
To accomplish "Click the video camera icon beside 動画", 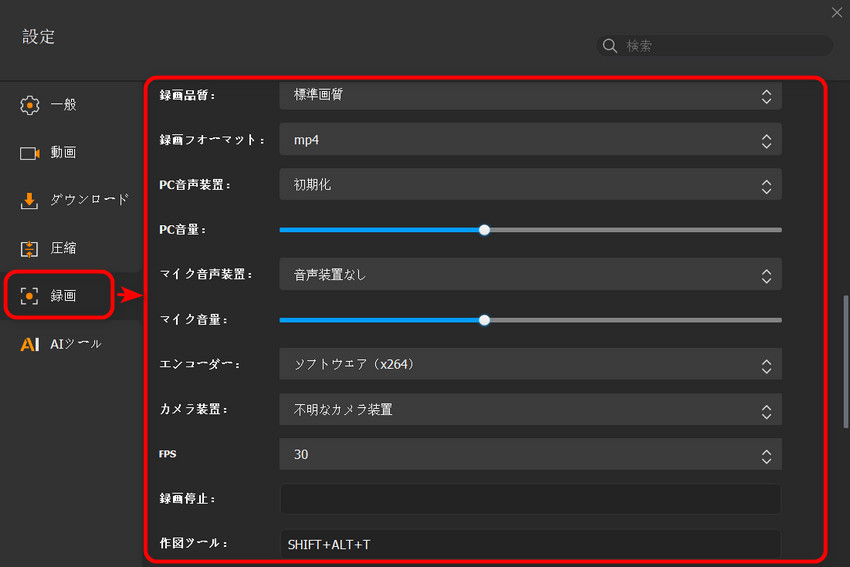I will 30,153.
